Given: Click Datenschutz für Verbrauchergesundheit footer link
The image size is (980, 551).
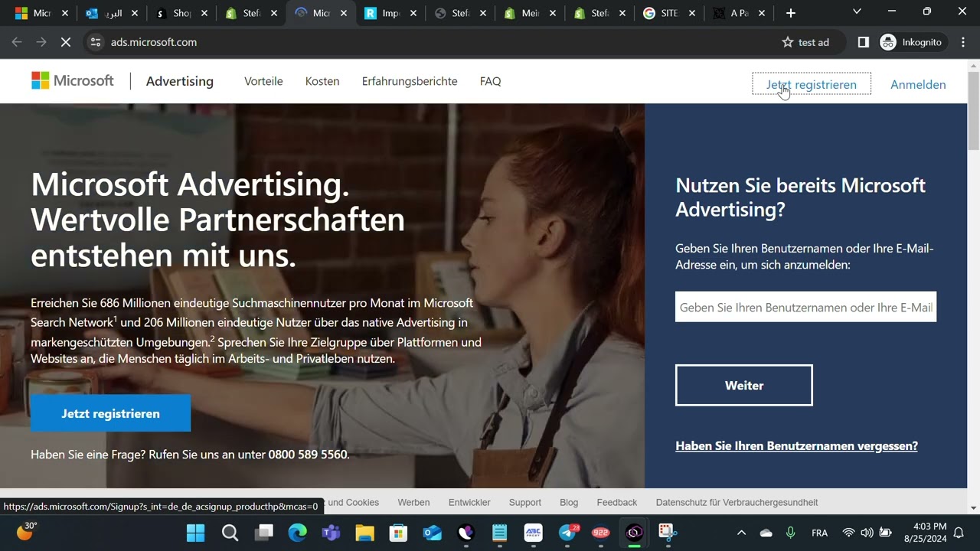Looking at the screenshot, I should (737, 503).
